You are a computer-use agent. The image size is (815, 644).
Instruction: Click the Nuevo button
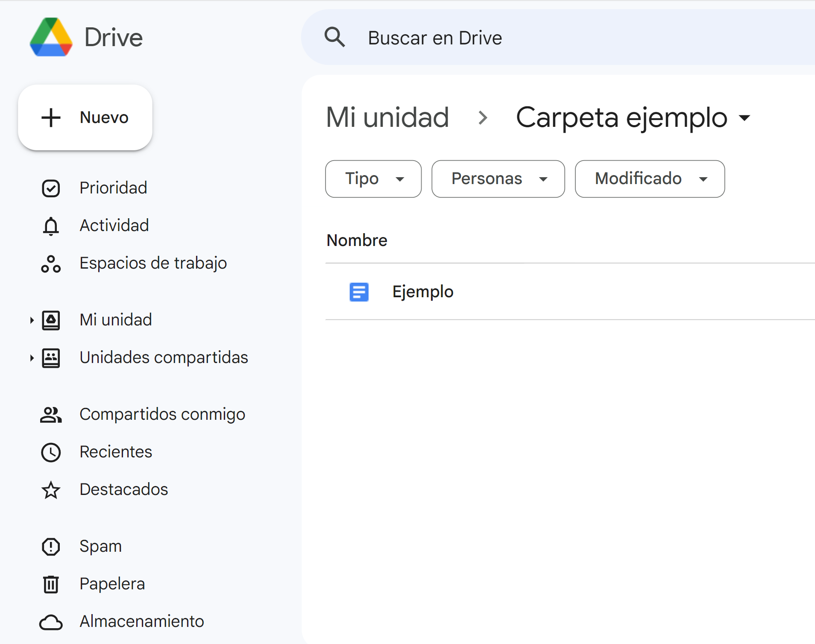coord(85,117)
